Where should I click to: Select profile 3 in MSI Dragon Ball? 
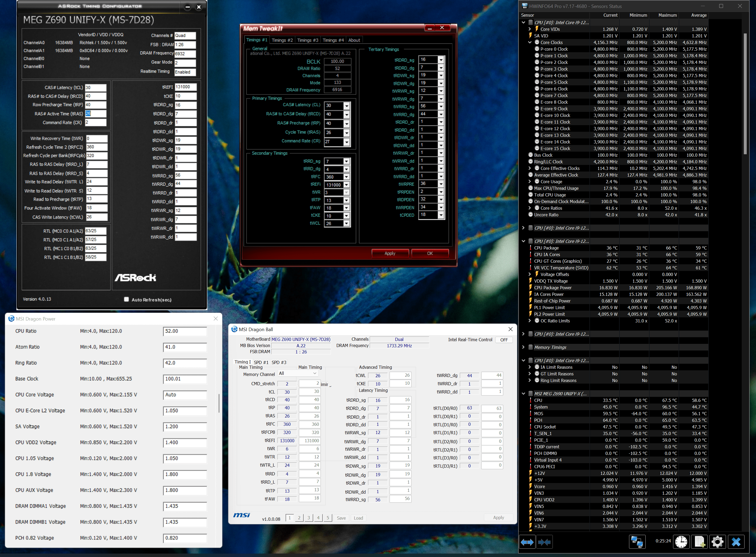click(x=309, y=518)
